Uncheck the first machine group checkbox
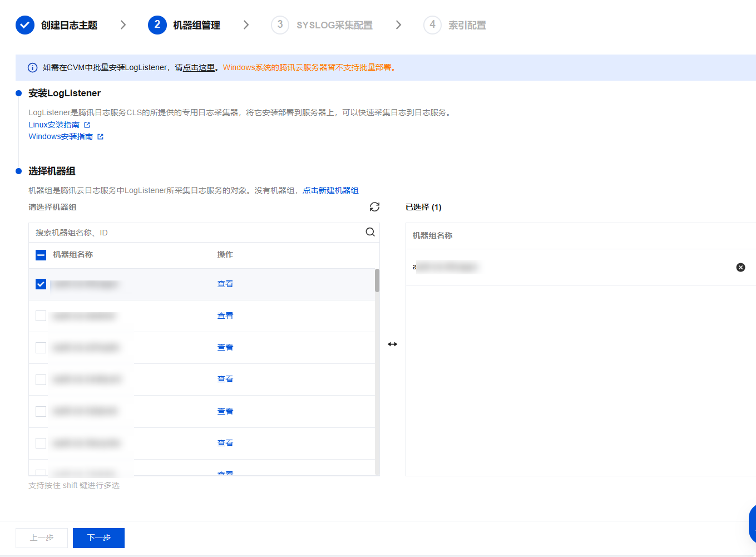 (41, 284)
